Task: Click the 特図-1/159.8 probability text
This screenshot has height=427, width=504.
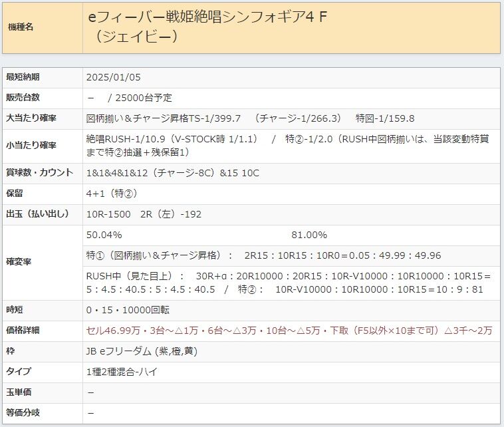Action: coord(385,118)
